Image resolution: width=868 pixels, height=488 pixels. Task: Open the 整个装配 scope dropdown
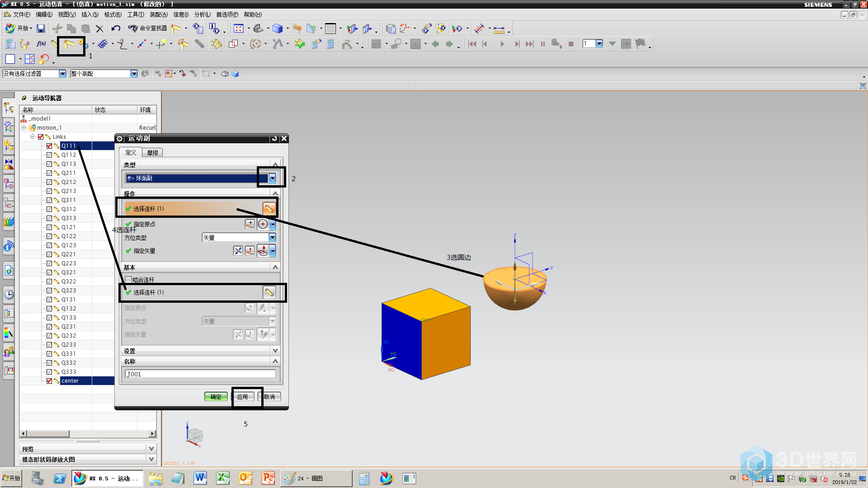point(134,74)
